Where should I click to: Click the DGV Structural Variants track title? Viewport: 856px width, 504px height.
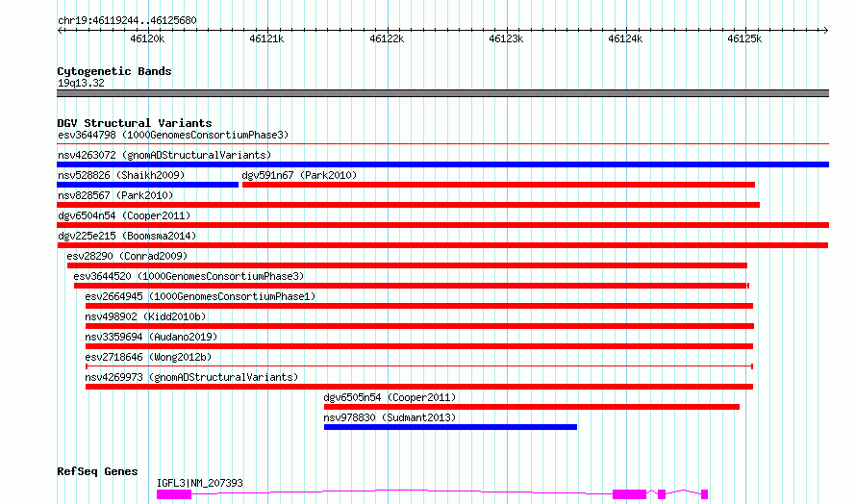[x=135, y=123]
